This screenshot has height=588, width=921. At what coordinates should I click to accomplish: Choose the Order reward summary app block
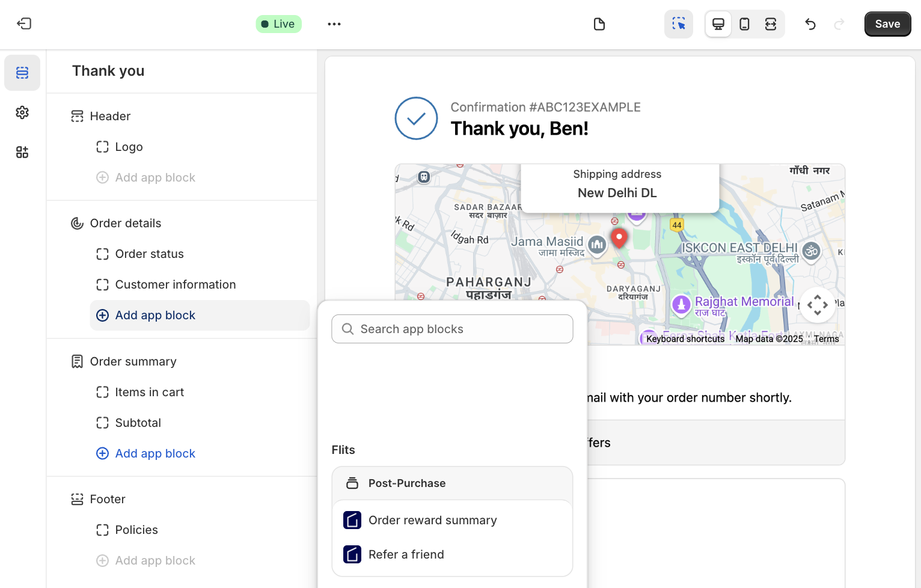[x=452, y=520]
